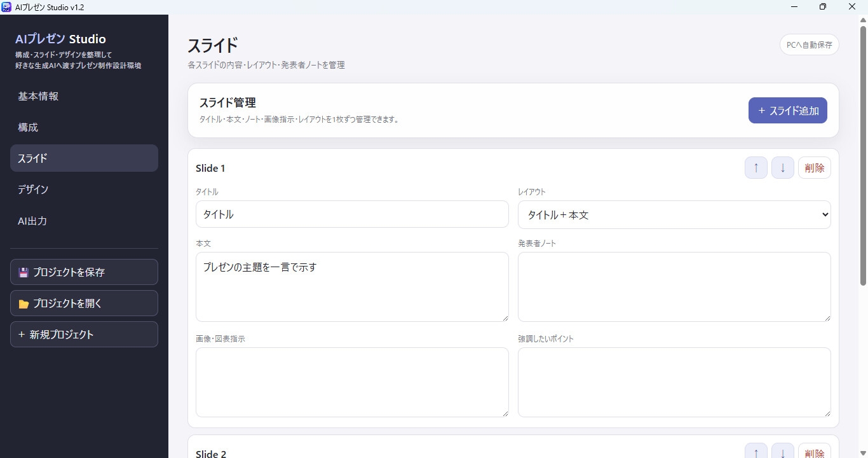Click the Slide 1 画像・図表指示 text area

(352, 382)
